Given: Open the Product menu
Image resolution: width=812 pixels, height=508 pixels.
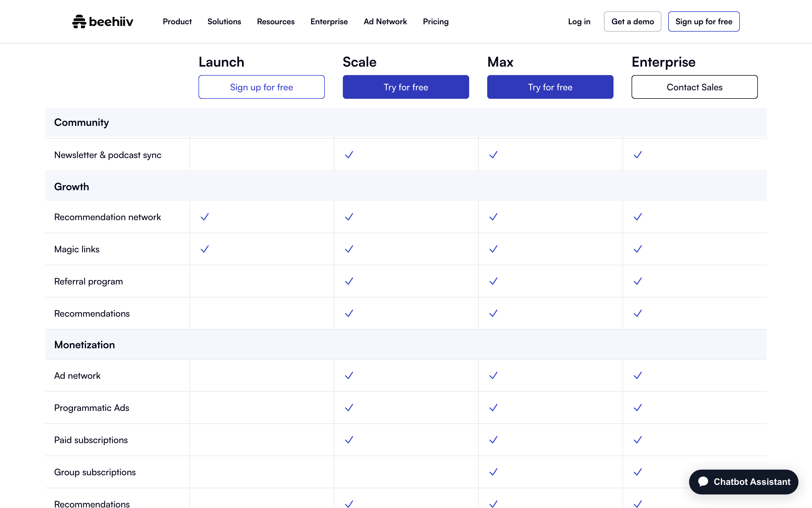Looking at the screenshot, I should [177, 21].
